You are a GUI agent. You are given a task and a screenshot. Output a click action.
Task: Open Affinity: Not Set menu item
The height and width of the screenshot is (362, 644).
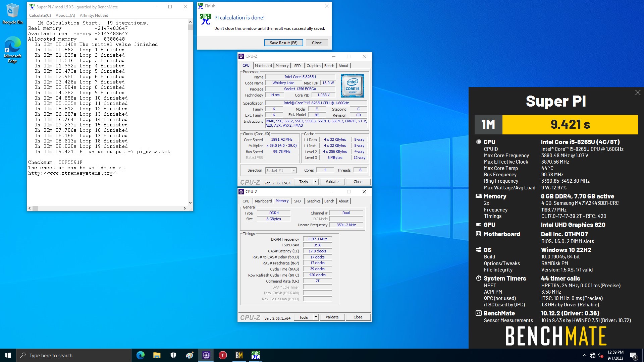(94, 15)
